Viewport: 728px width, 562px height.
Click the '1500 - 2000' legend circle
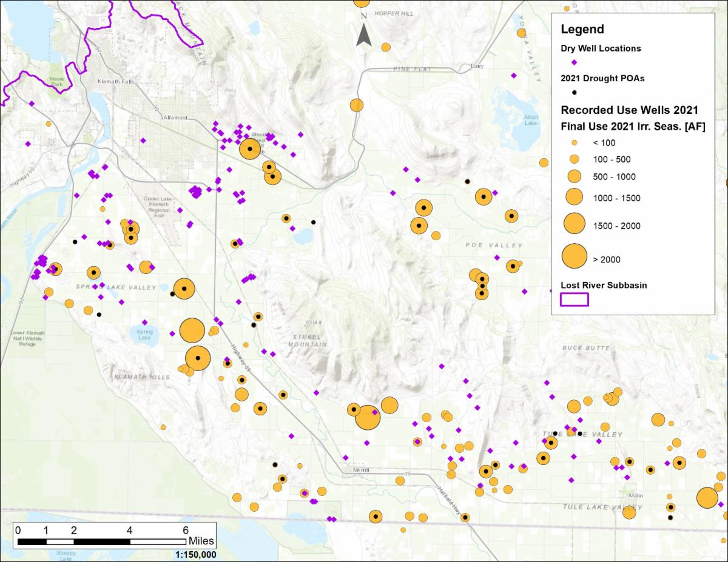tap(574, 224)
